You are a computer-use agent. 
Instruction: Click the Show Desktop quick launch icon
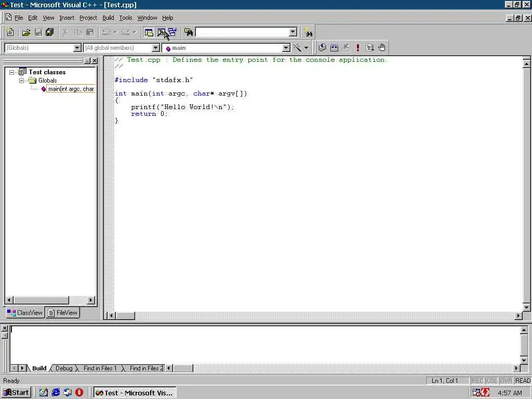pyautogui.click(x=44, y=393)
